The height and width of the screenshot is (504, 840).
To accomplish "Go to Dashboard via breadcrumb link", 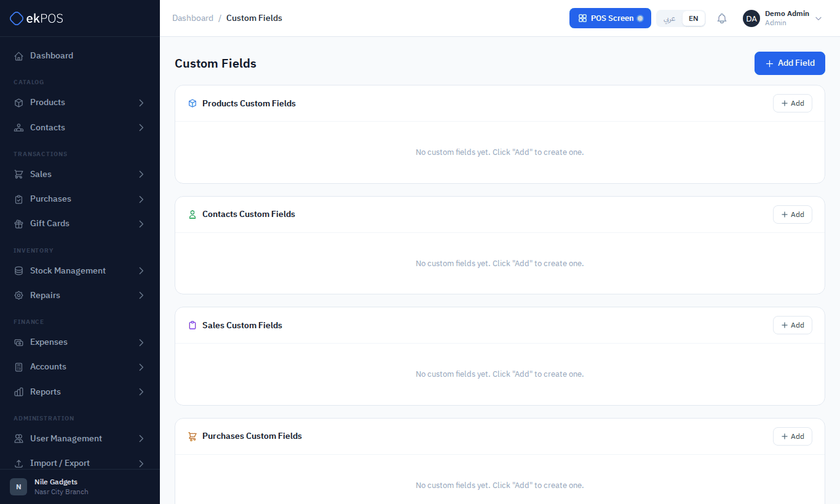I will 192,18.
